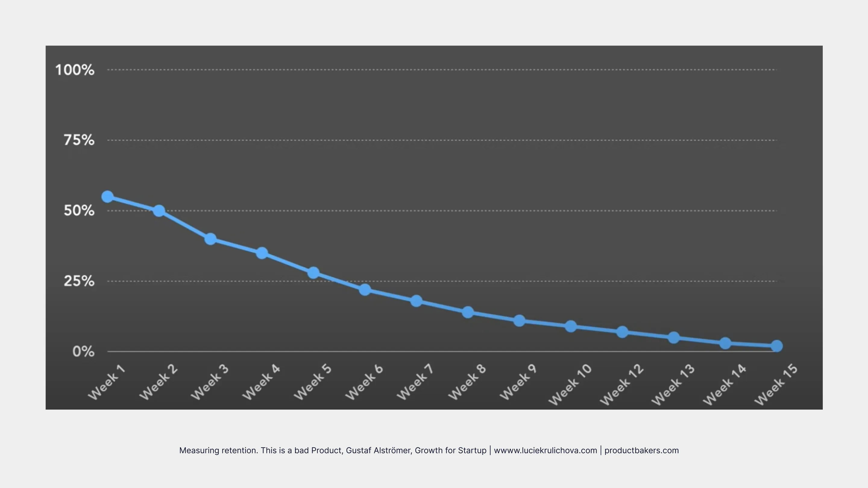Click the Week 12 axis label
This screenshot has width=868, height=488.
[622, 385]
